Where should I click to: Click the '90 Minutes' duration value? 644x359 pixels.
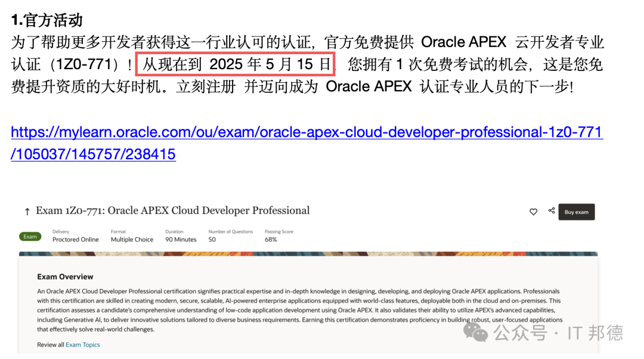coord(181,240)
